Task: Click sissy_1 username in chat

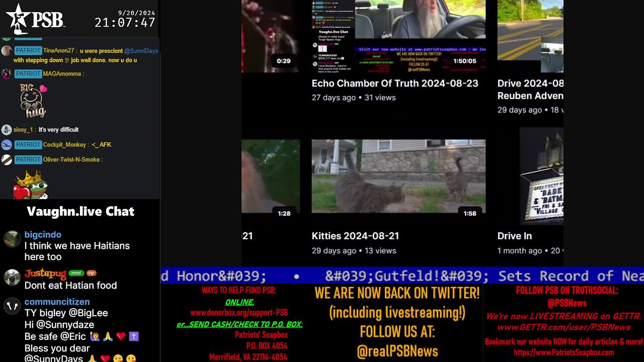Action: (x=23, y=130)
